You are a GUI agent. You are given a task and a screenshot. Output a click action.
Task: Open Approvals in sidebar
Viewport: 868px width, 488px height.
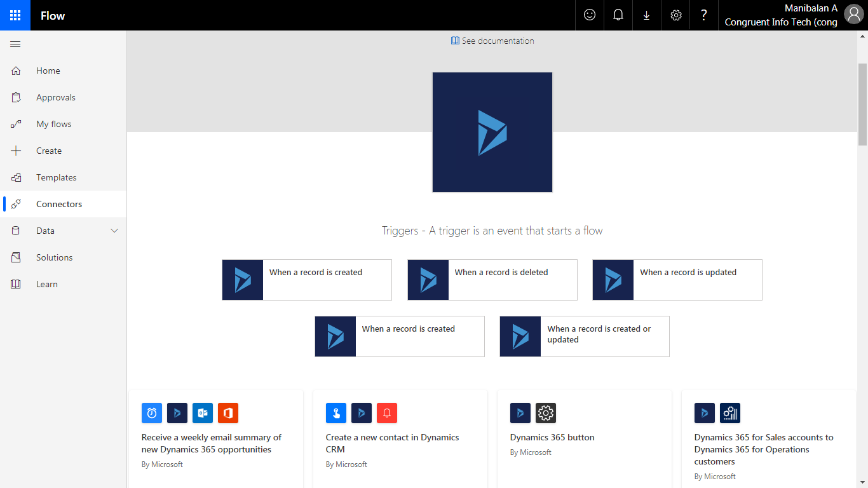(64, 97)
